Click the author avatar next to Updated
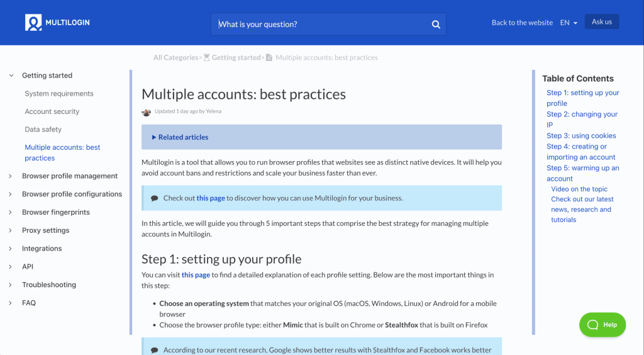 pyautogui.click(x=146, y=112)
